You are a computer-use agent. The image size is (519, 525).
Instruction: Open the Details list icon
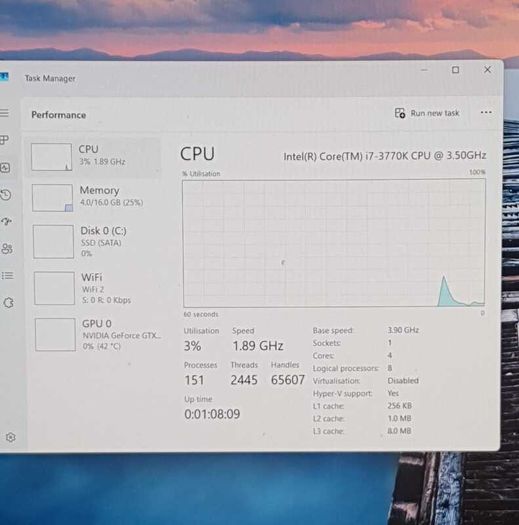(x=7, y=276)
